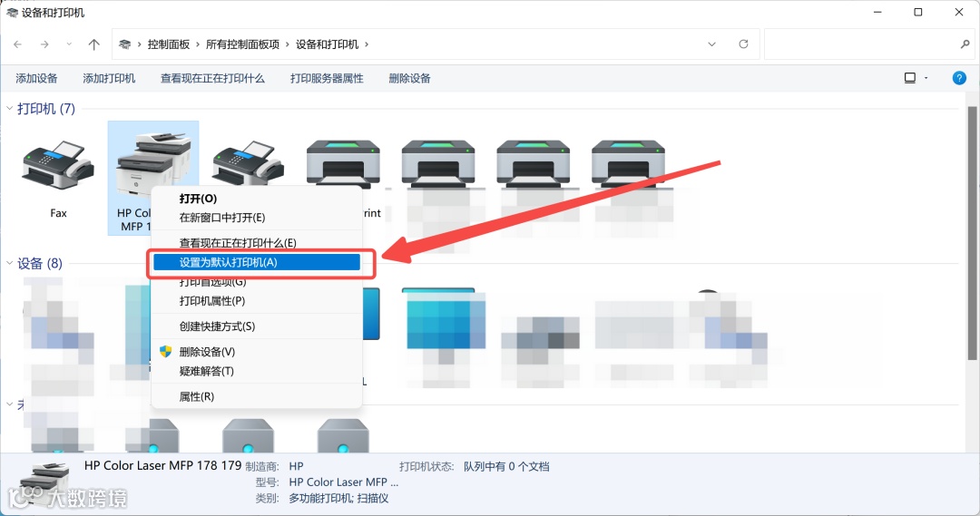
Task: Click 控制面板 in the address breadcrumb
Action: 169,44
